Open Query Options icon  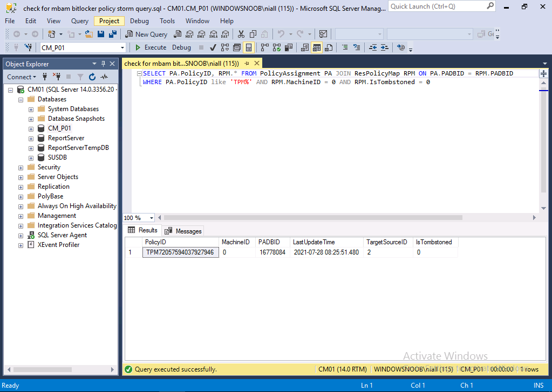[237, 47]
